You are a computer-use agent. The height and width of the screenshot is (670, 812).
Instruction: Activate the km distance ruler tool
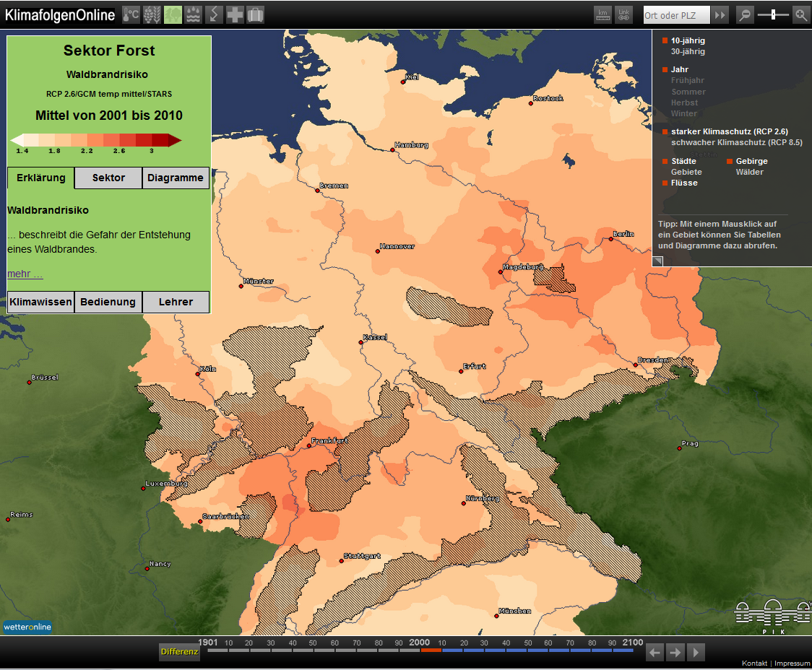tap(602, 14)
